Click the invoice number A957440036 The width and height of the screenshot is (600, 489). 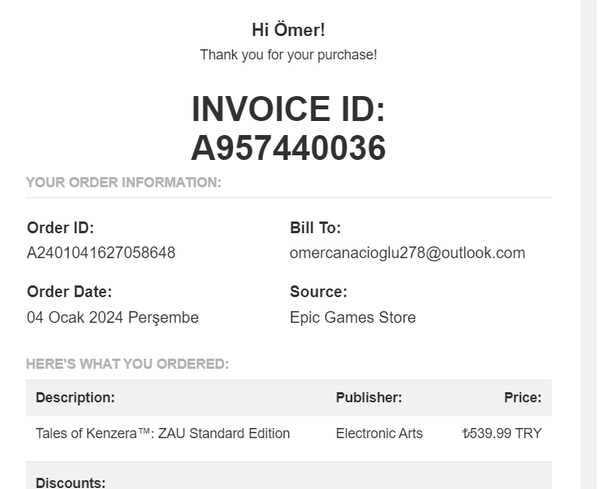pos(289,148)
